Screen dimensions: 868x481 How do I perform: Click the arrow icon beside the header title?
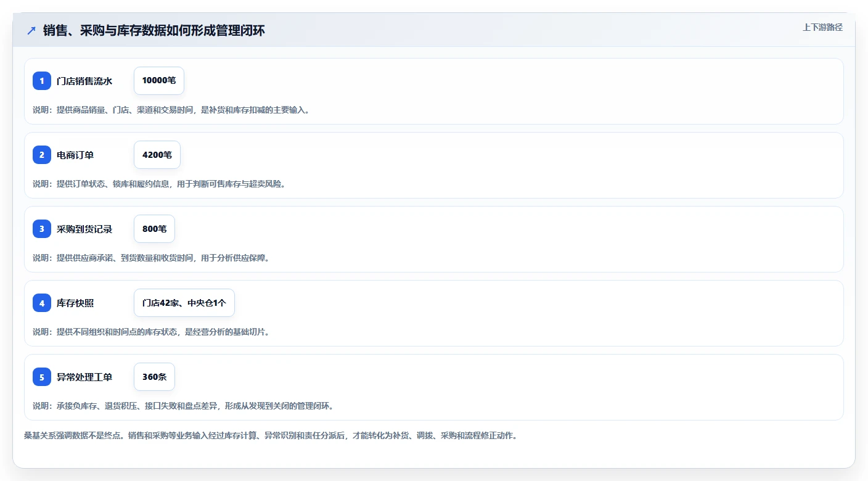coord(31,30)
